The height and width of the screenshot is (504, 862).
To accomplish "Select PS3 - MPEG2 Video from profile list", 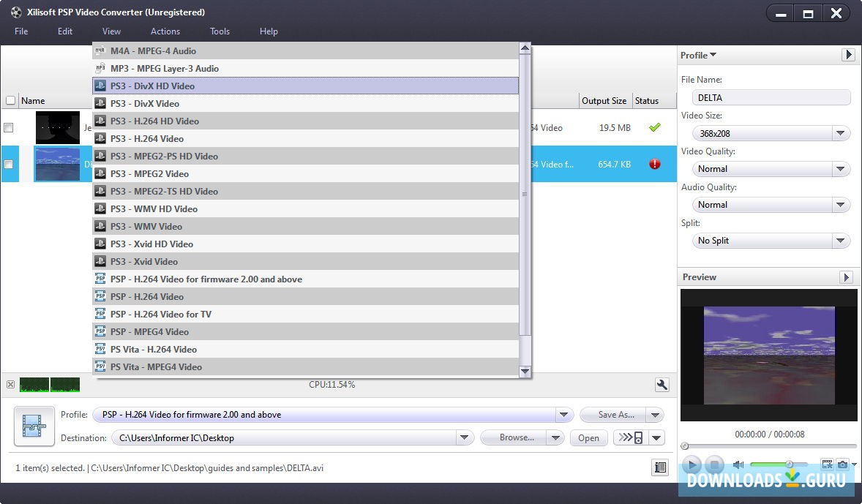I will (x=151, y=173).
